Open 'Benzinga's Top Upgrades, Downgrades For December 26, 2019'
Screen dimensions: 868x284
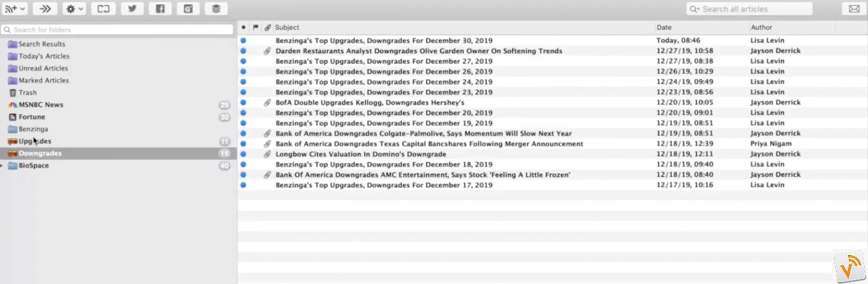click(384, 71)
